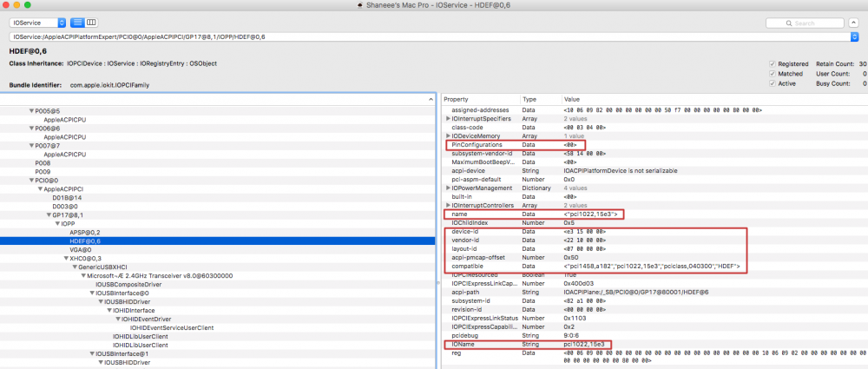The width and height of the screenshot is (868, 369).
Task: Select the acpi-device property row
Action: (x=654, y=171)
